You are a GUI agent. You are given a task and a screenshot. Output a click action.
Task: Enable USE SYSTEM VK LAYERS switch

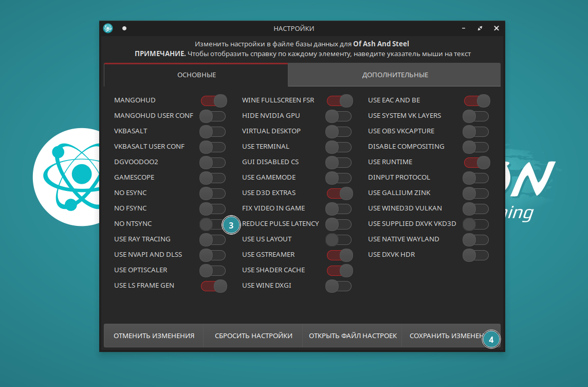click(476, 116)
